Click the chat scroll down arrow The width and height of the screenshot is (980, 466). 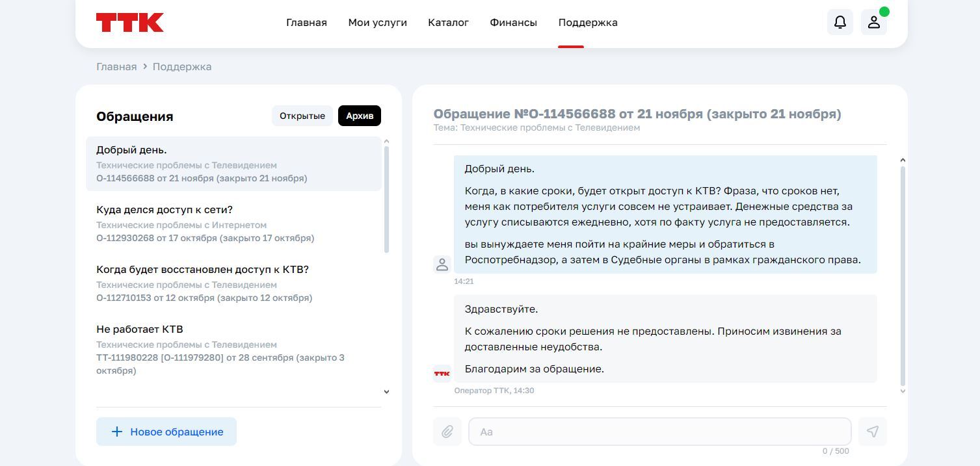[903, 391]
